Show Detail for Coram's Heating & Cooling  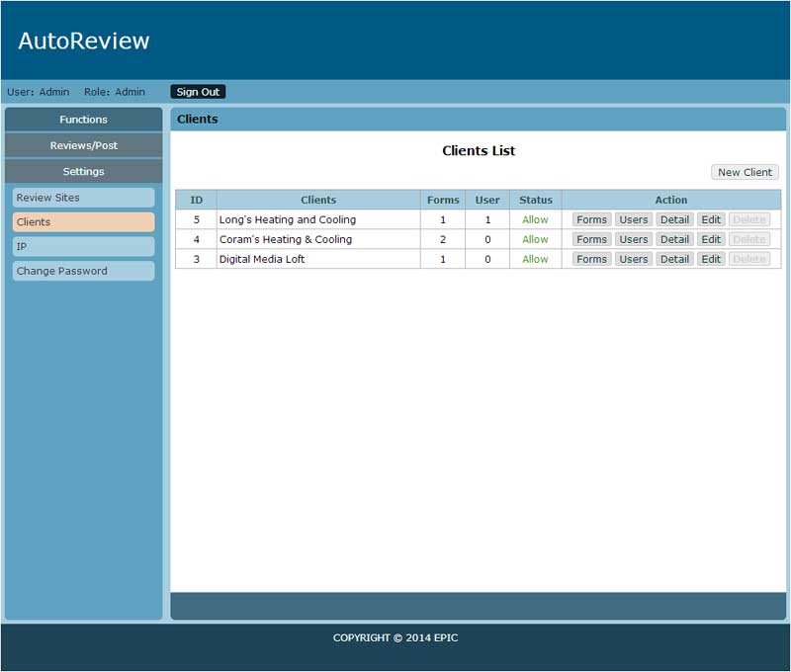click(674, 239)
